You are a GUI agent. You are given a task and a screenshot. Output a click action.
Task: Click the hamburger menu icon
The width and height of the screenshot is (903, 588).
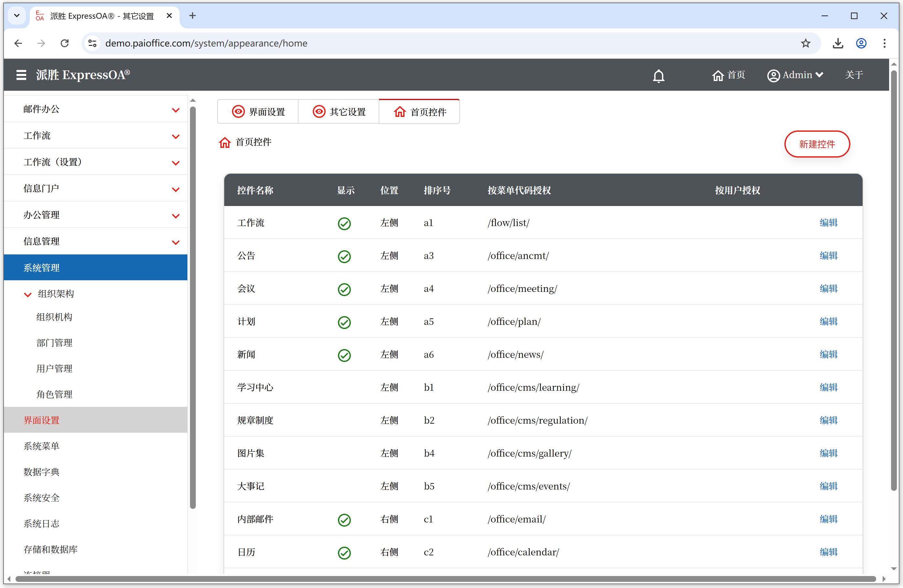tap(21, 75)
